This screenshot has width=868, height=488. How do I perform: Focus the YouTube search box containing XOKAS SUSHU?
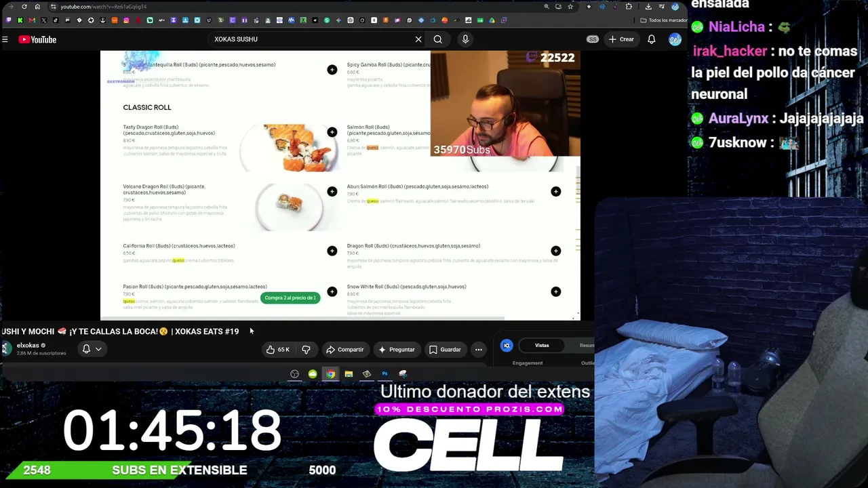pyautogui.click(x=312, y=39)
